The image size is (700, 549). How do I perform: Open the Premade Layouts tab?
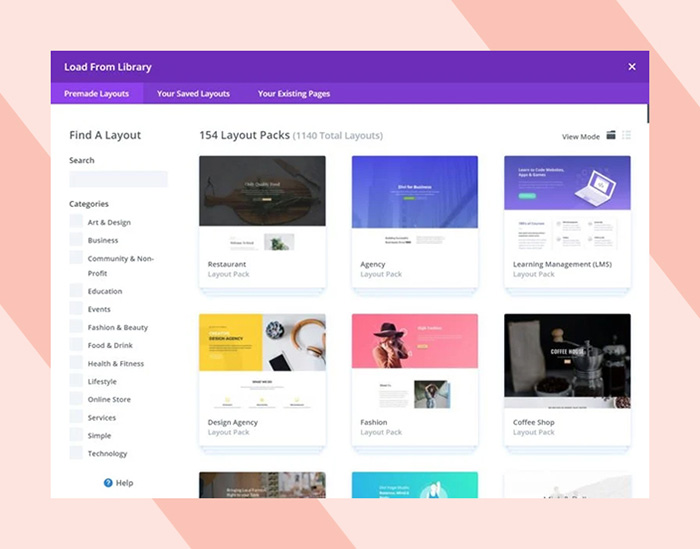[x=96, y=94]
